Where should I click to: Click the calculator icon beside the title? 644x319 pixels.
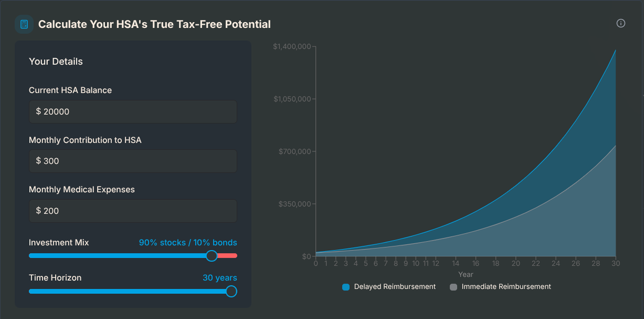(24, 24)
